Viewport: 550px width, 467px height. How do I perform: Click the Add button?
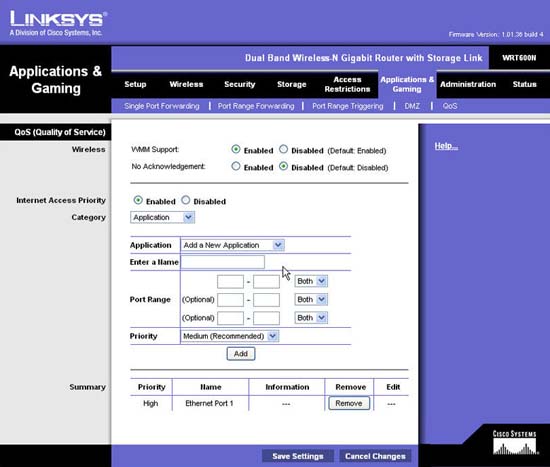pos(241,354)
